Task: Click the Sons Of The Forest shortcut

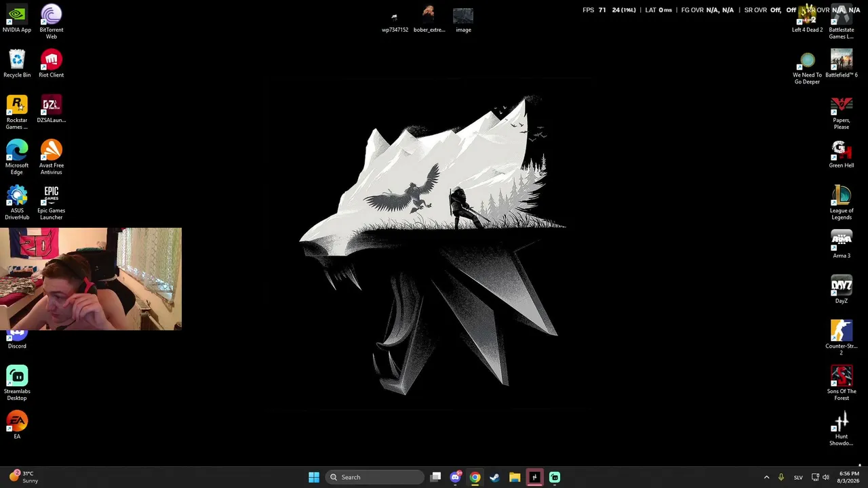Action: [x=842, y=384]
